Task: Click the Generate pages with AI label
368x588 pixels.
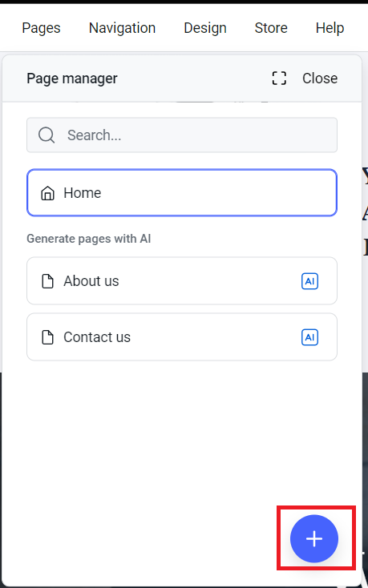Action: pos(89,239)
